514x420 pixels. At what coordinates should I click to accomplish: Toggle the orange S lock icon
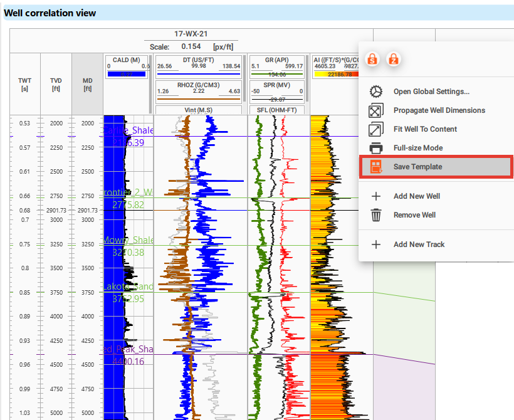(372, 60)
